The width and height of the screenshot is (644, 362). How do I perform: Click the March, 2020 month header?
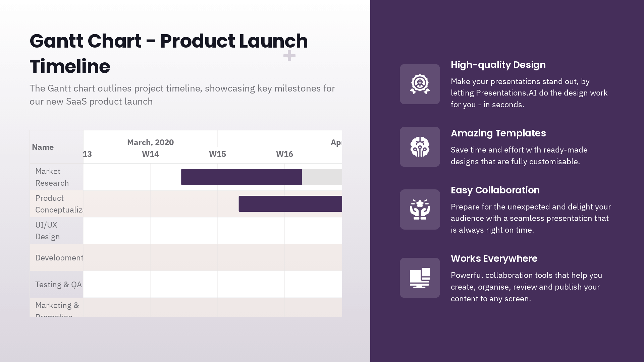[150, 142]
